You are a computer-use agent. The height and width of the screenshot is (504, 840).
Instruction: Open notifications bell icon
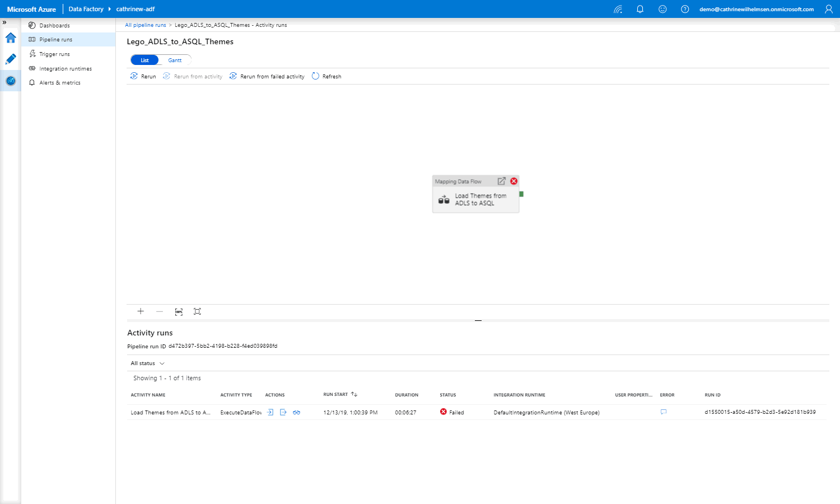click(x=640, y=9)
